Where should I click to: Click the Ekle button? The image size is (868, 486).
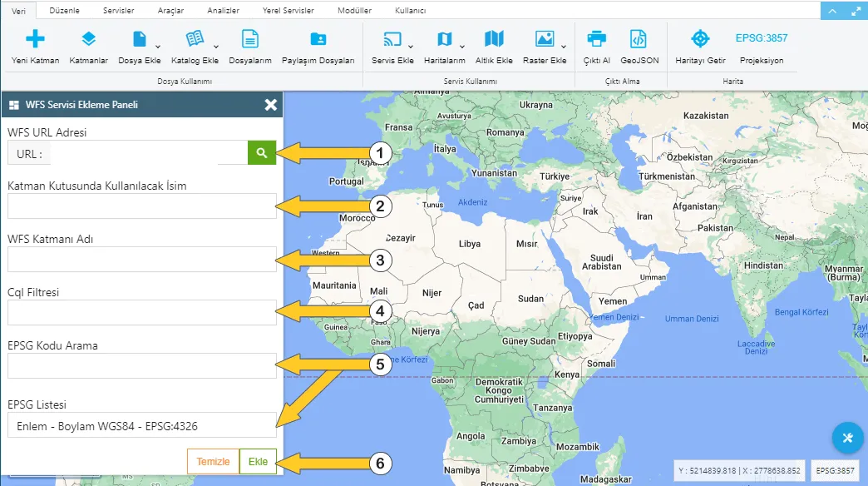[258, 461]
